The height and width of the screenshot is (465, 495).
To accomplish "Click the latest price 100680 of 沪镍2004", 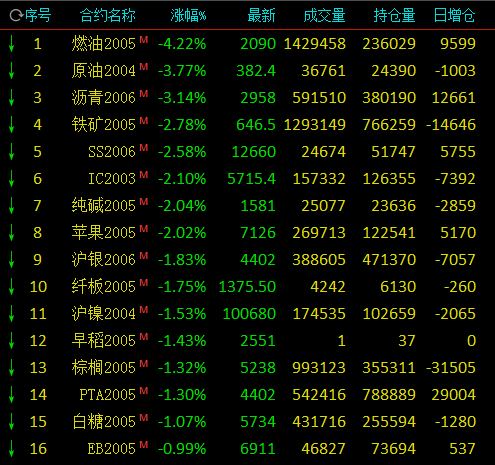I will [249, 314].
